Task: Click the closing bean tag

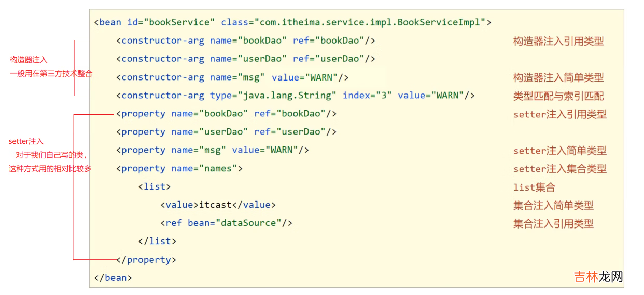Action: point(113,278)
